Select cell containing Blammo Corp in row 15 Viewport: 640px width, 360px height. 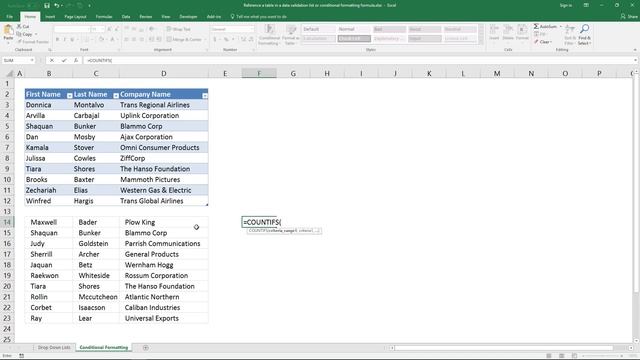coord(164,233)
